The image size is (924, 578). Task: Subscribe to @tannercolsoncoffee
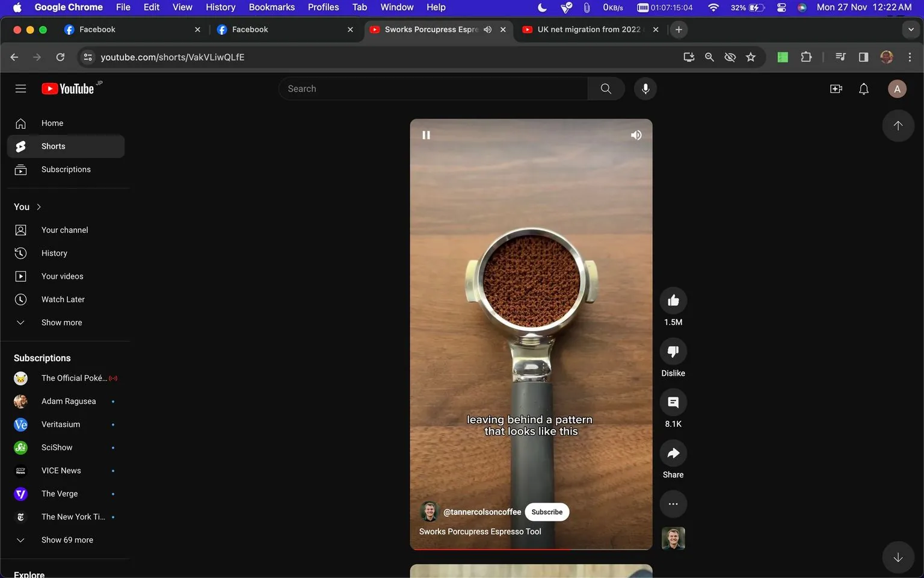pos(546,512)
